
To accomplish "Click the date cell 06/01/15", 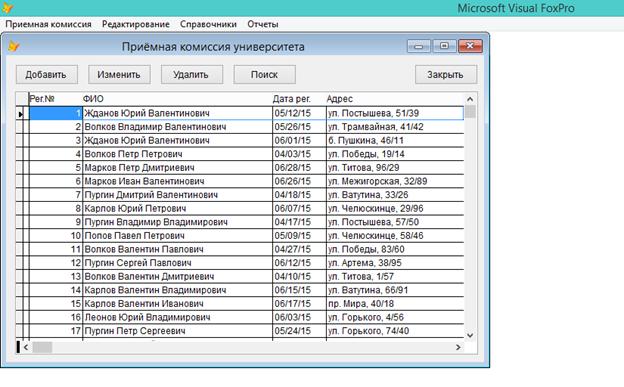I will (299, 141).
